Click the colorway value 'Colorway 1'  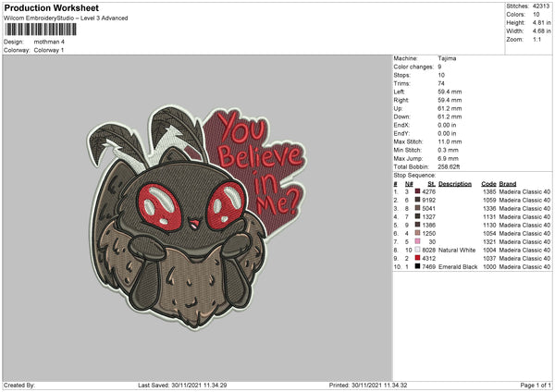(x=49, y=50)
